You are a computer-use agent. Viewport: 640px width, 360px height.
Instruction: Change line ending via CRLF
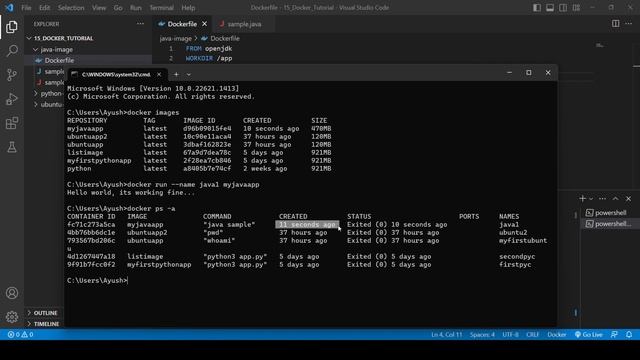click(533, 334)
